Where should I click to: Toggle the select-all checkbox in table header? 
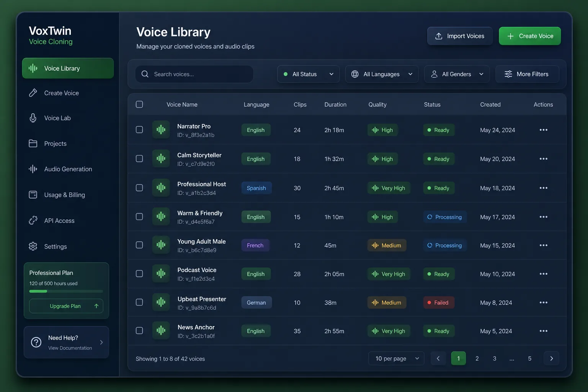139,105
